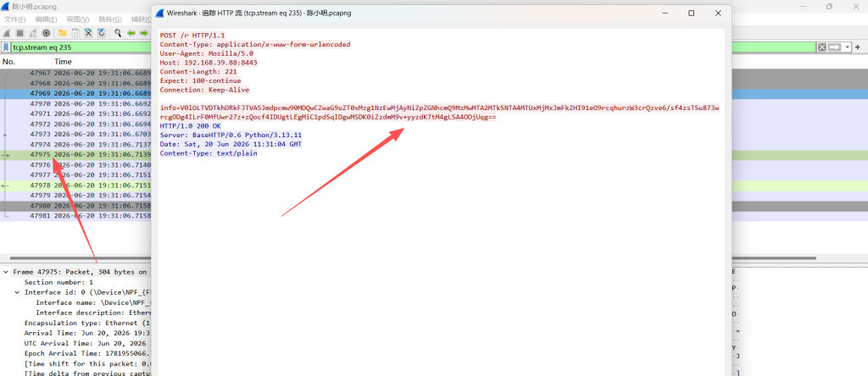Open the display filter bookmark icon
The width and height of the screenshot is (868, 376).
6,47
